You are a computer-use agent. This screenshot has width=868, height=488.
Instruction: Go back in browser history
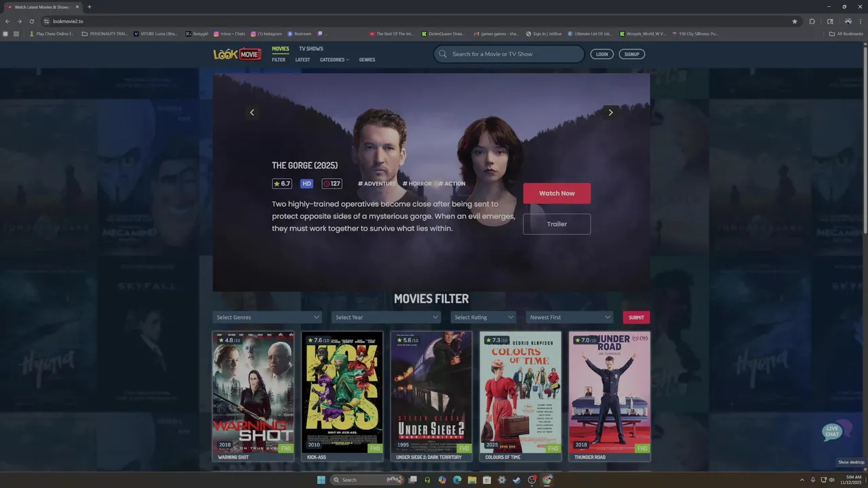pos(7,21)
